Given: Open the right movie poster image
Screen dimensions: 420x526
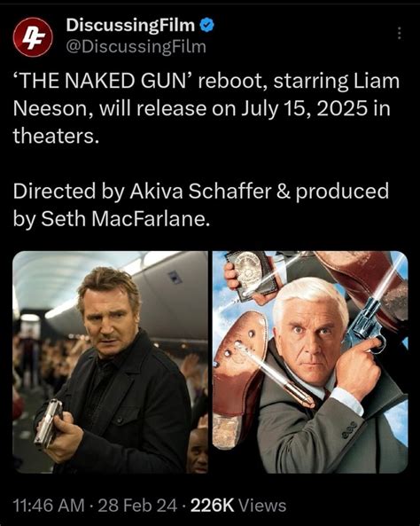Looking at the screenshot, I should [310, 362].
